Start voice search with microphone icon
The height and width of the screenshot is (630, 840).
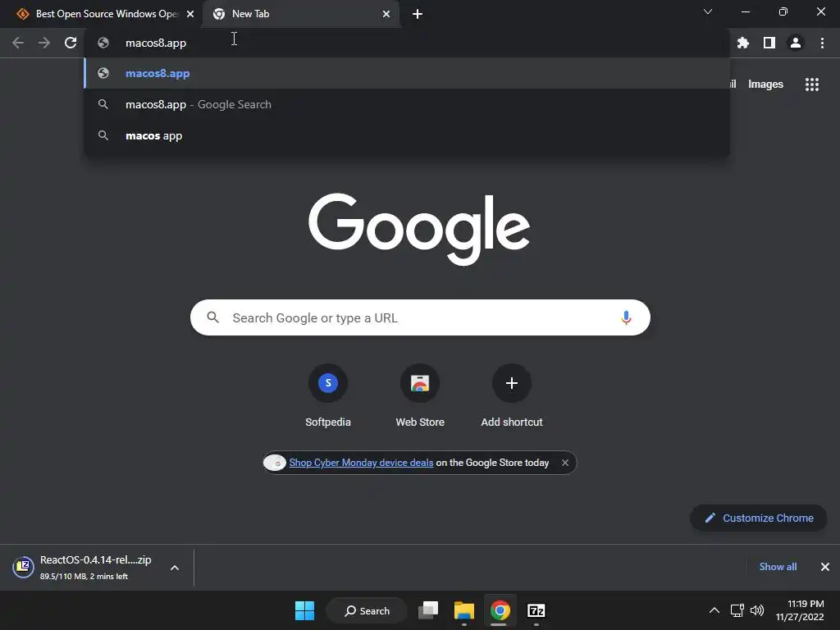[626, 317]
